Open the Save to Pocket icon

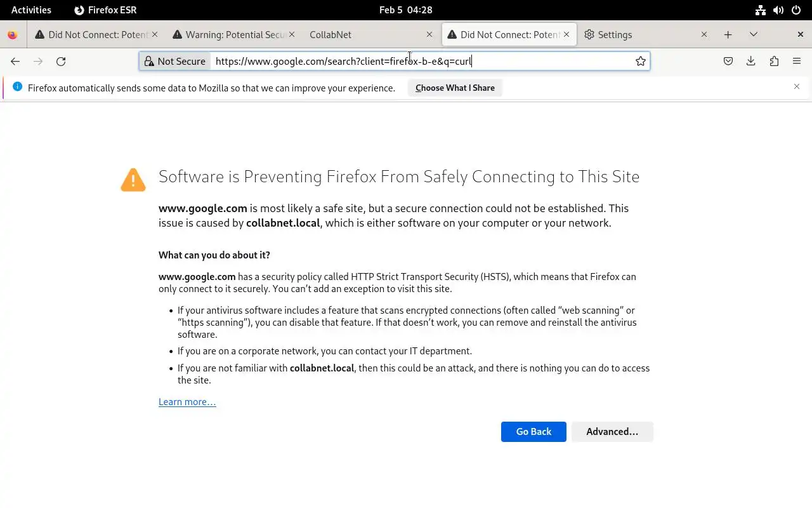(x=728, y=62)
